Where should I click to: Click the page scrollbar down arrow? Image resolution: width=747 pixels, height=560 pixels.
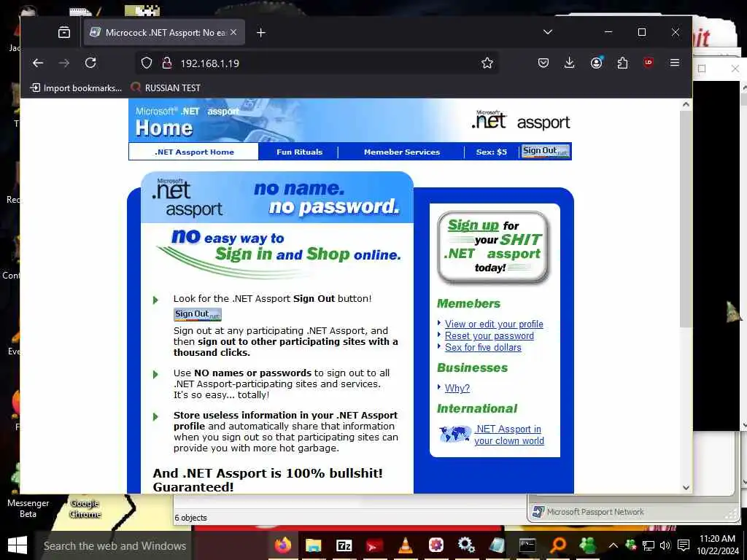pos(686,488)
